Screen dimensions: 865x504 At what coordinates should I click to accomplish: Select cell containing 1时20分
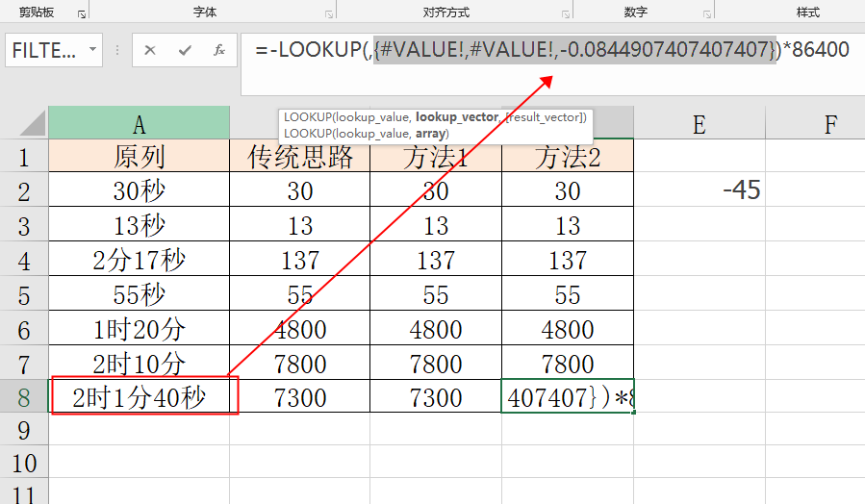point(139,329)
